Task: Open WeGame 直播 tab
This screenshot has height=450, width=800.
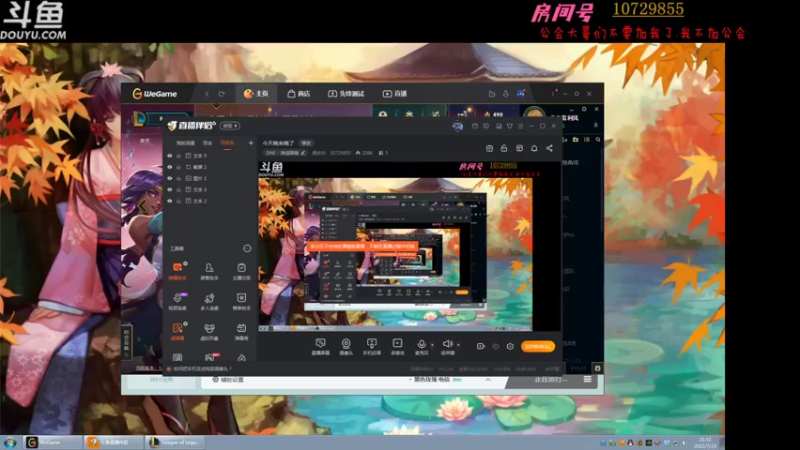Action: coord(395,94)
